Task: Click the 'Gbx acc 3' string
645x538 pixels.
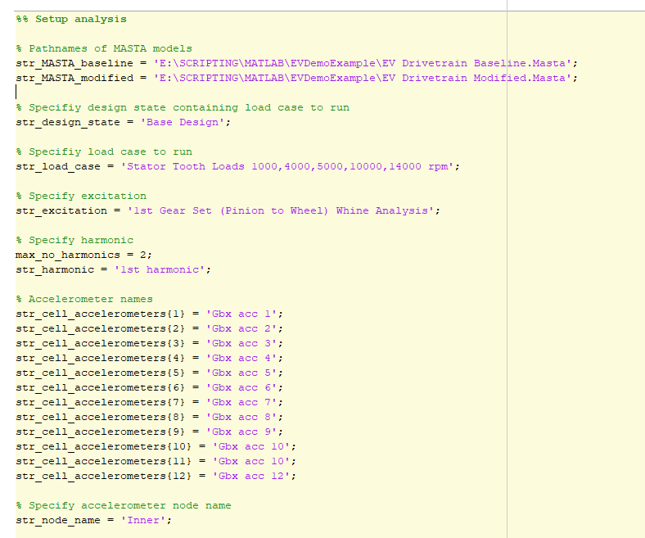Action: 241,343
